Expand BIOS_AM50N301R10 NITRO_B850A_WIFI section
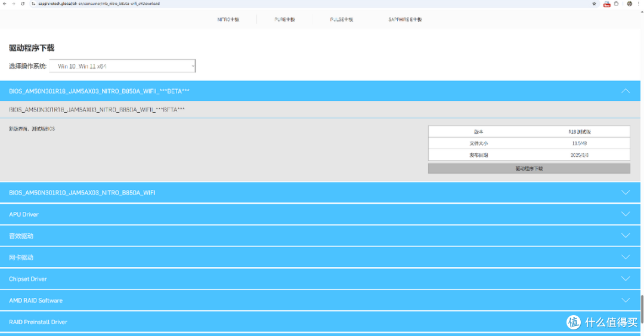 (x=320, y=193)
